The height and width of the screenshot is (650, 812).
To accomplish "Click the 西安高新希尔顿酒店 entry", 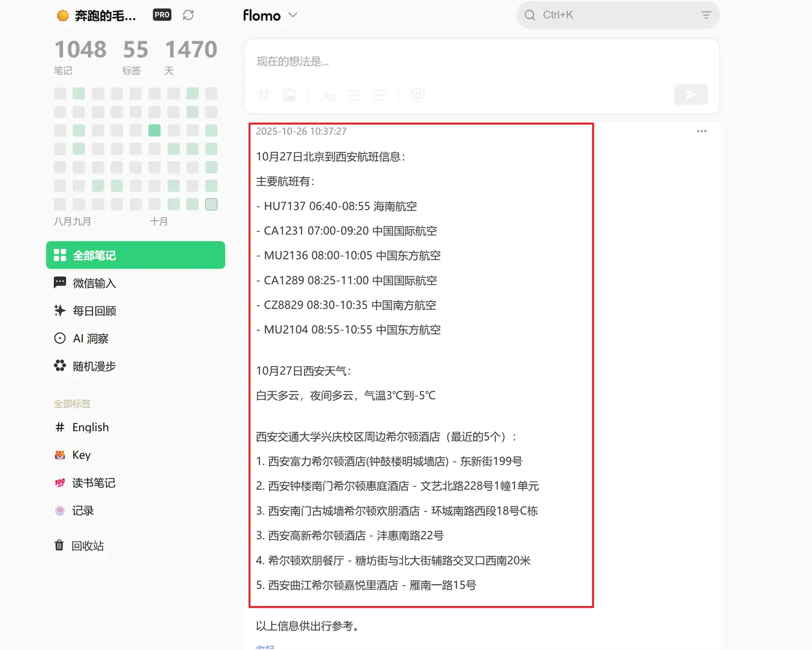I will [350, 536].
